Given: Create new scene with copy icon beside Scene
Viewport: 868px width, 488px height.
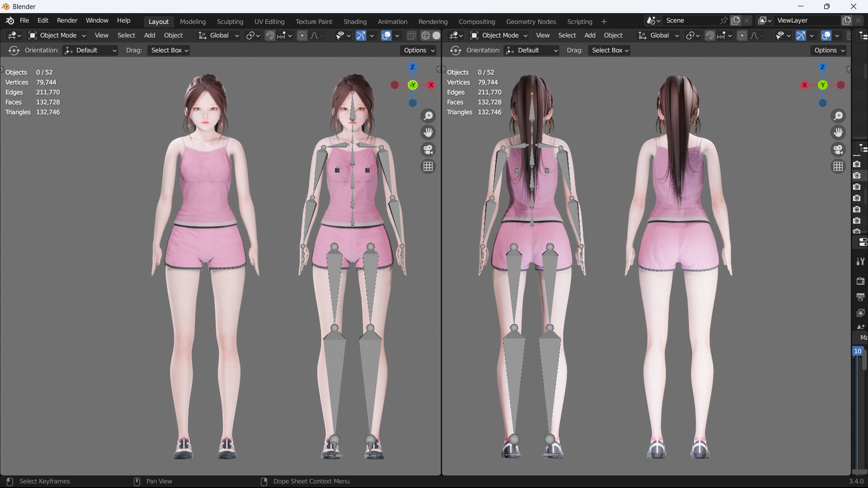Looking at the screenshot, I should tap(736, 20).
